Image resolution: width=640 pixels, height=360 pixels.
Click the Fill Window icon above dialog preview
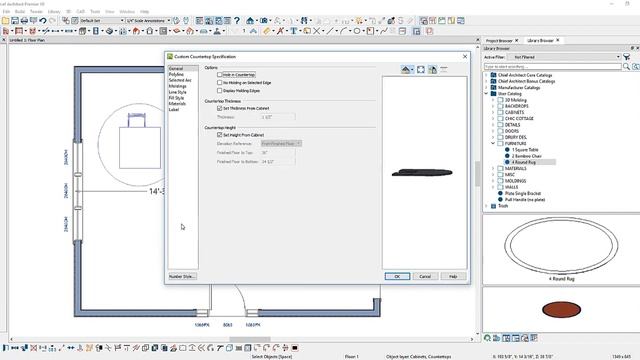click(x=420, y=70)
